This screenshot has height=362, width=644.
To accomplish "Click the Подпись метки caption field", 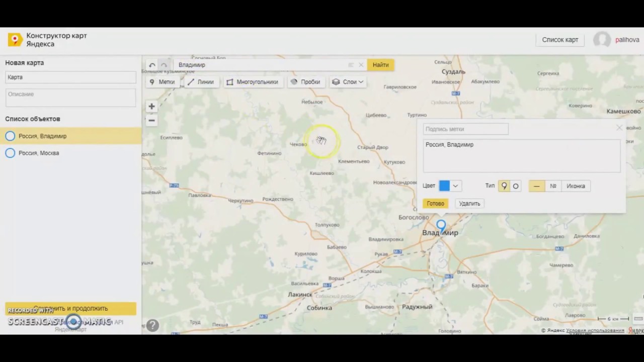I will coord(465,129).
